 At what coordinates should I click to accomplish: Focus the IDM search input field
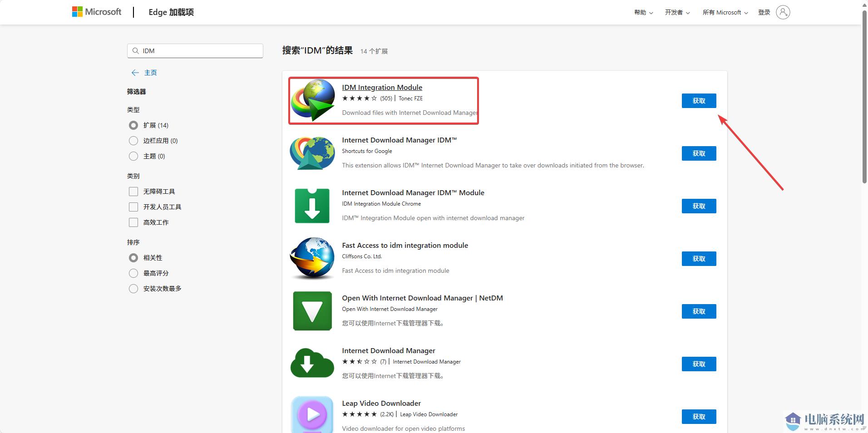coord(195,51)
